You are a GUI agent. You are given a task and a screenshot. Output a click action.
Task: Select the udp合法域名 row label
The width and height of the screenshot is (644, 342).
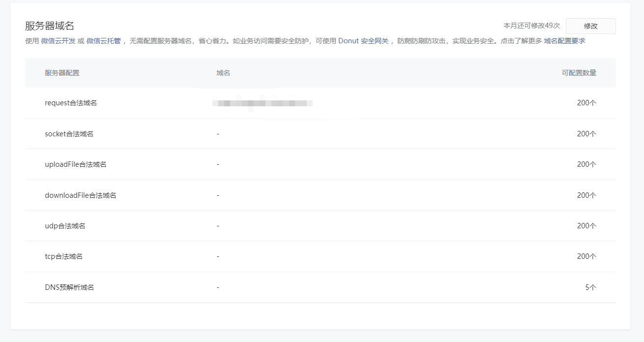pyautogui.click(x=65, y=226)
